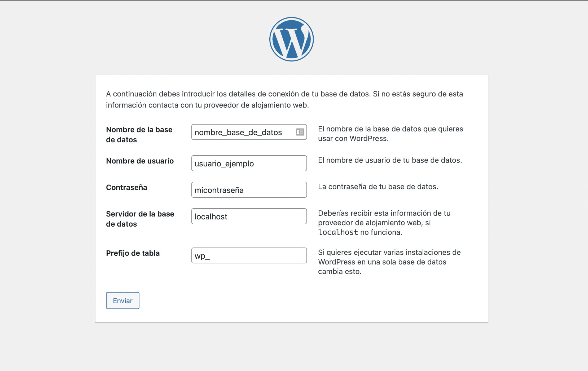Select the password field with micontraseña
Image resolution: width=588 pixels, height=371 pixels.
click(249, 190)
